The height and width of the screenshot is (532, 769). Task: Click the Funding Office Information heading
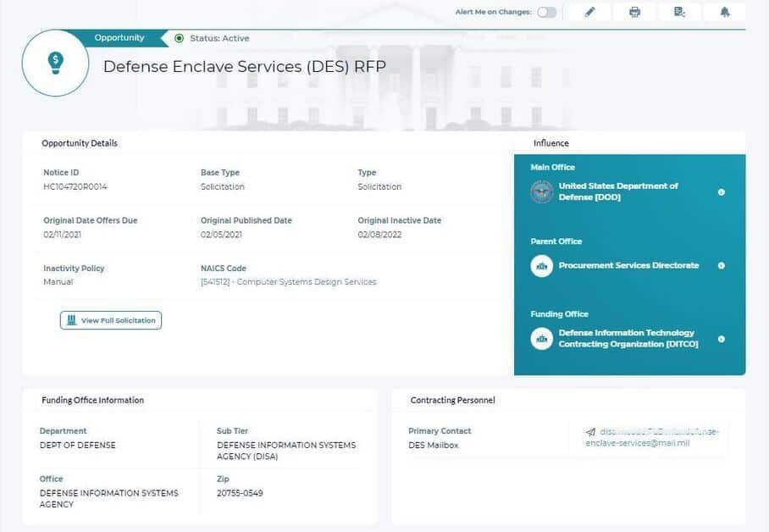tap(92, 400)
